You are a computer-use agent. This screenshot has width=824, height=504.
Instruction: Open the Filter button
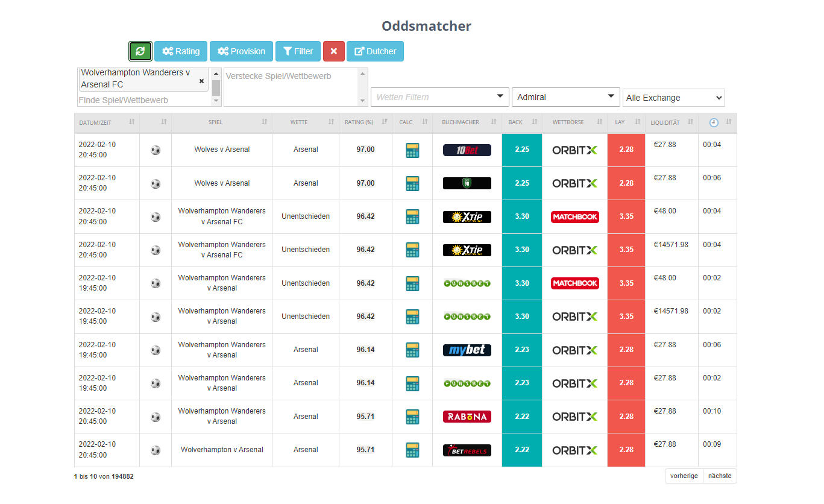pos(298,51)
